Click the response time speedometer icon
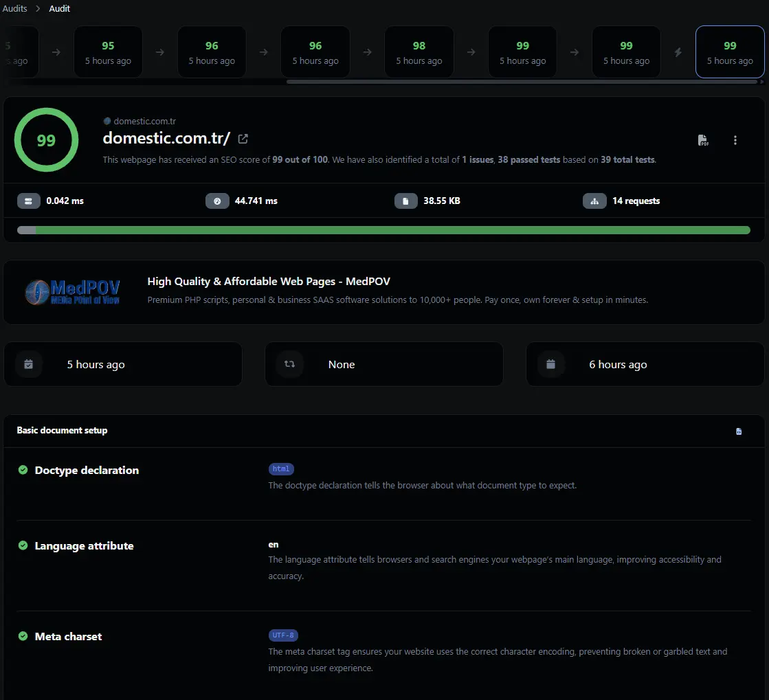The image size is (769, 700). click(x=28, y=201)
